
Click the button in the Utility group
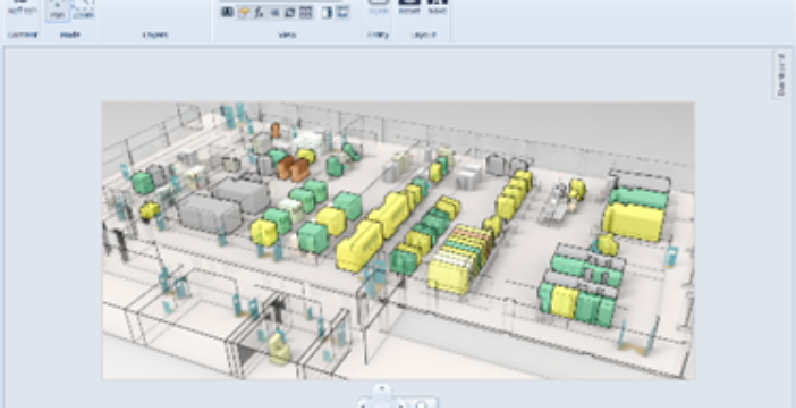pos(378,8)
